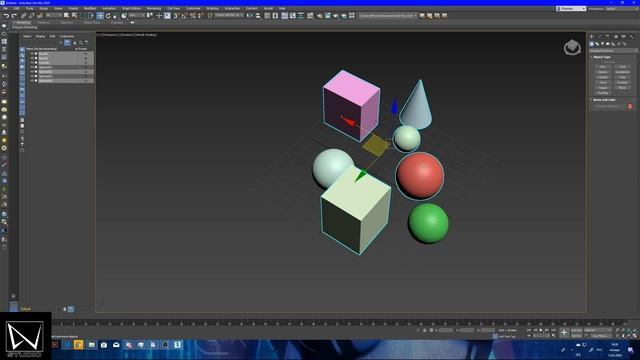
Task: Click the Sphere primitive button
Action: 603,72
